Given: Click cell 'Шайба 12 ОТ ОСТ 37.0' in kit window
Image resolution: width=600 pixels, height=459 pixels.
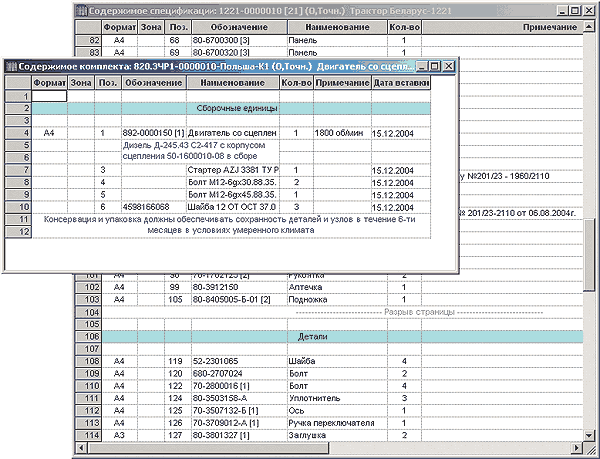Looking at the screenshot, I should (233, 207).
